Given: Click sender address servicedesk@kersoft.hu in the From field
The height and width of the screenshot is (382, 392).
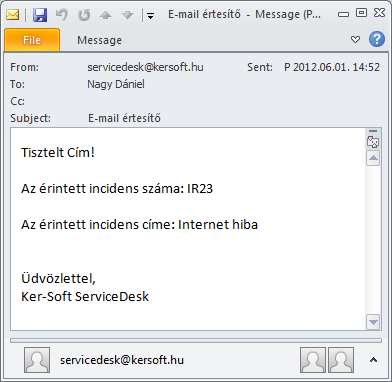Looking at the screenshot, I should (145, 67).
